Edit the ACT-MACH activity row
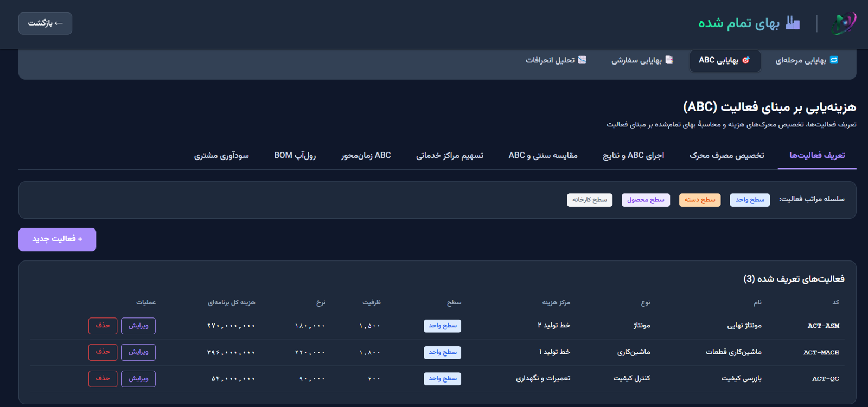This screenshot has height=407, width=868. 138,352
